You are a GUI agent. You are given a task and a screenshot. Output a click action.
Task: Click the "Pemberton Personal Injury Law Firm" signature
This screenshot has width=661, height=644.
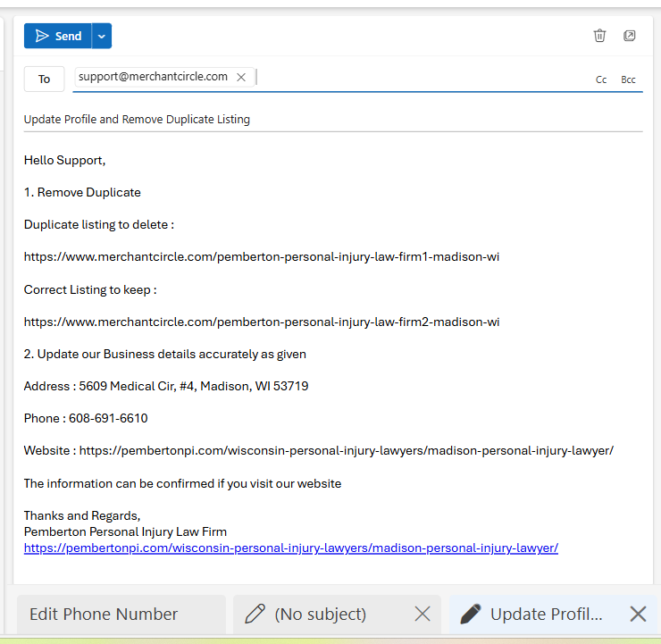click(x=125, y=531)
